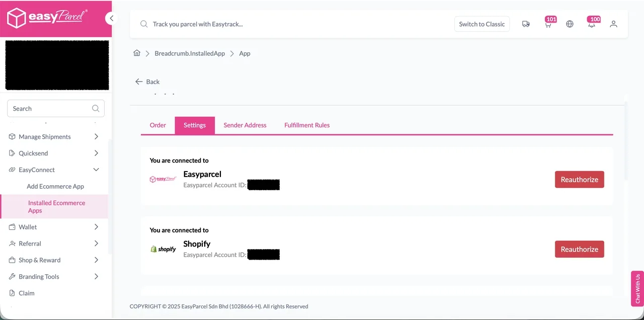Viewport: 644px width, 320px height.
Task: Open the Fulfillment Rules tab
Action: pos(307,125)
